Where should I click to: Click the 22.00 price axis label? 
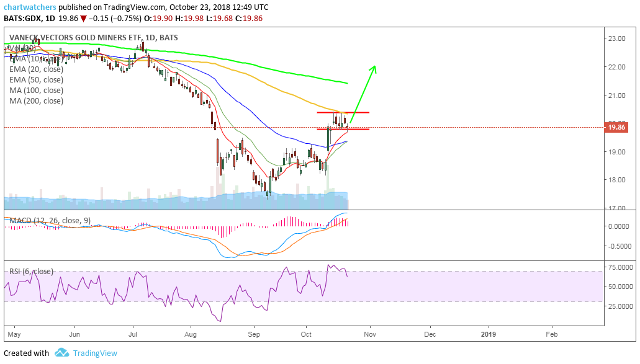click(x=617, y=67)
